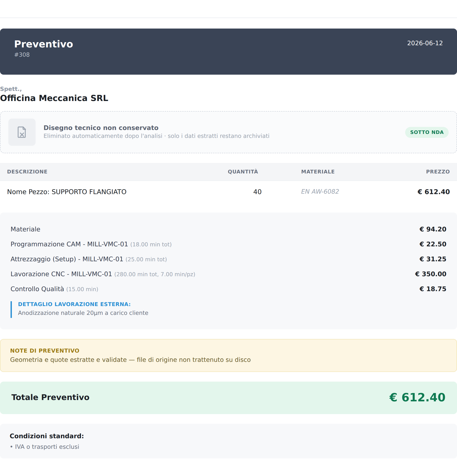This screenshot has height=476, width=457.
Task: Click the 'Spett.,' salutation
Action: (x=11, y=89)
